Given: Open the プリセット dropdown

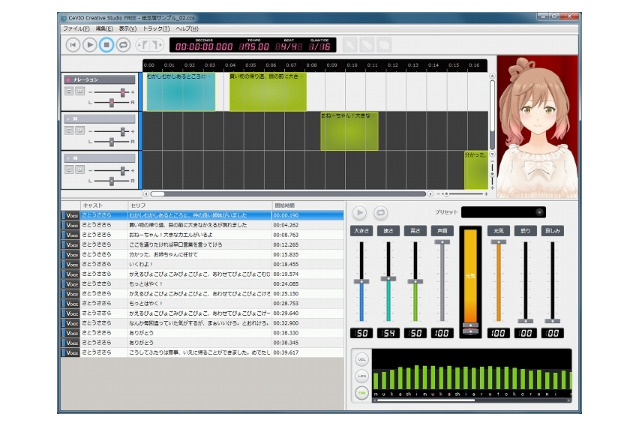Looking at the screenshot, I should (x=503, y=212).
